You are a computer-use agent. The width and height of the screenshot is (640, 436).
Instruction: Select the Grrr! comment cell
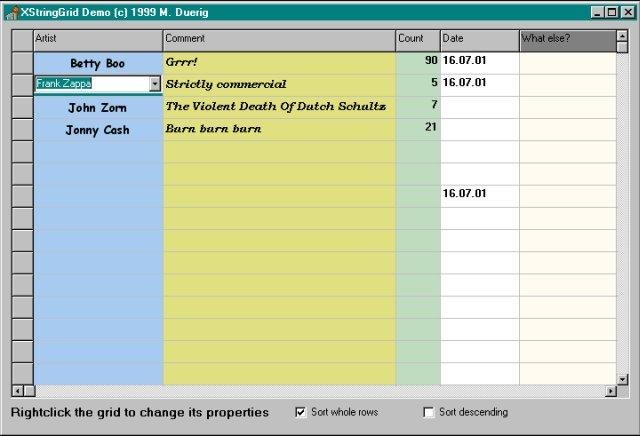pyautogui.click(x=279, y=63)
